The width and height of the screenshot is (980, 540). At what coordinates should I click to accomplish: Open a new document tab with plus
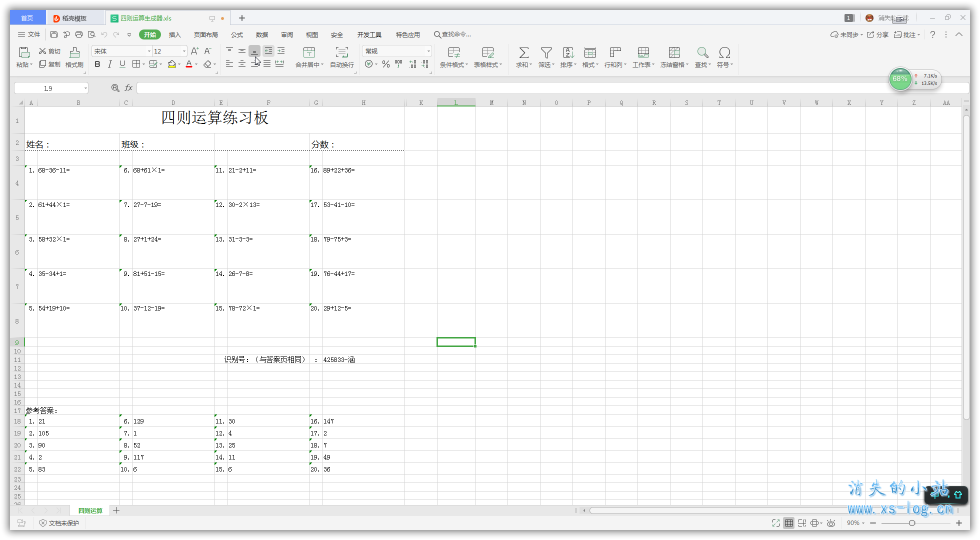pos(242,18)
